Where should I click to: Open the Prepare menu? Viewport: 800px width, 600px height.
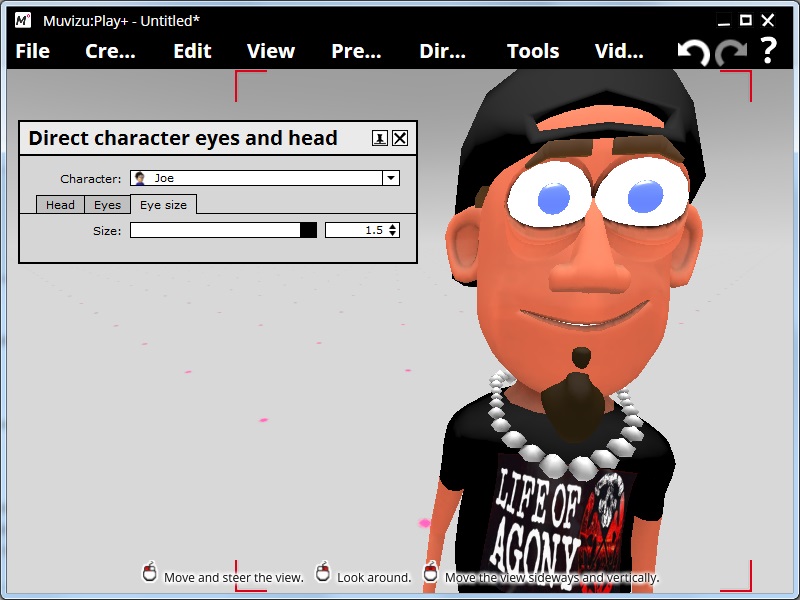[x=356, y=51]
